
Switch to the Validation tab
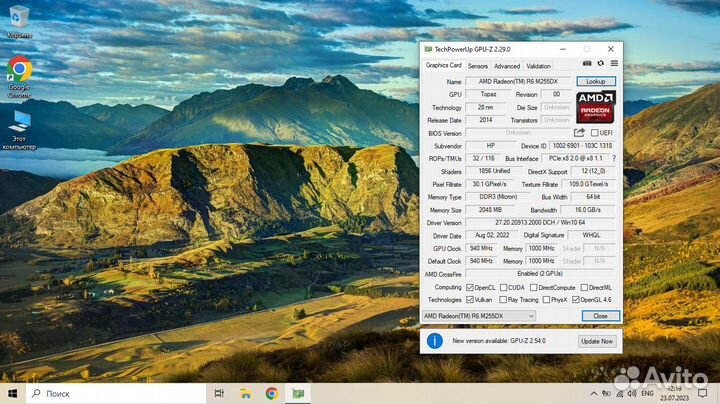[x=538, y=66]
